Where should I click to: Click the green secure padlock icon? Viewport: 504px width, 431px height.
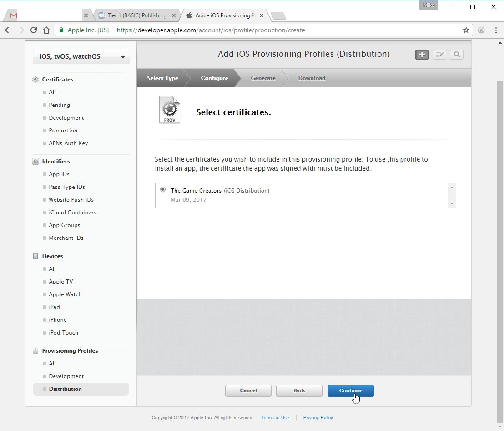coord(61,30)
